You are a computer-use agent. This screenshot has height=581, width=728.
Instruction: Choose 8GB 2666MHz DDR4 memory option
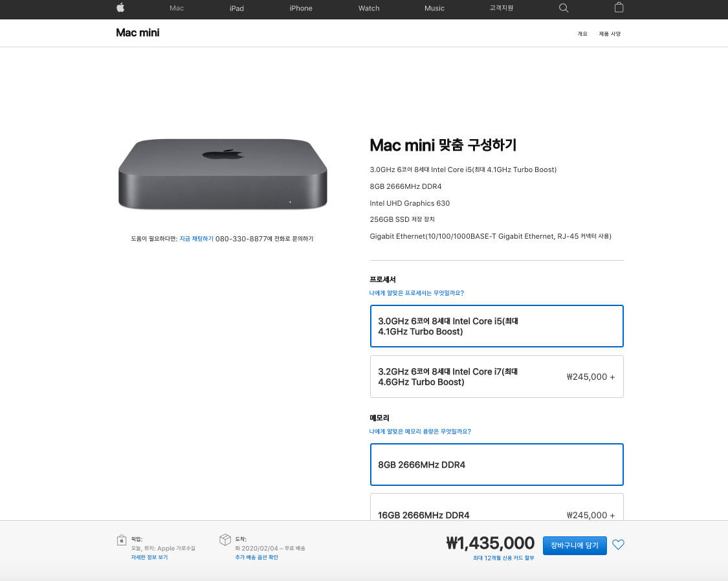pos(497,465)
